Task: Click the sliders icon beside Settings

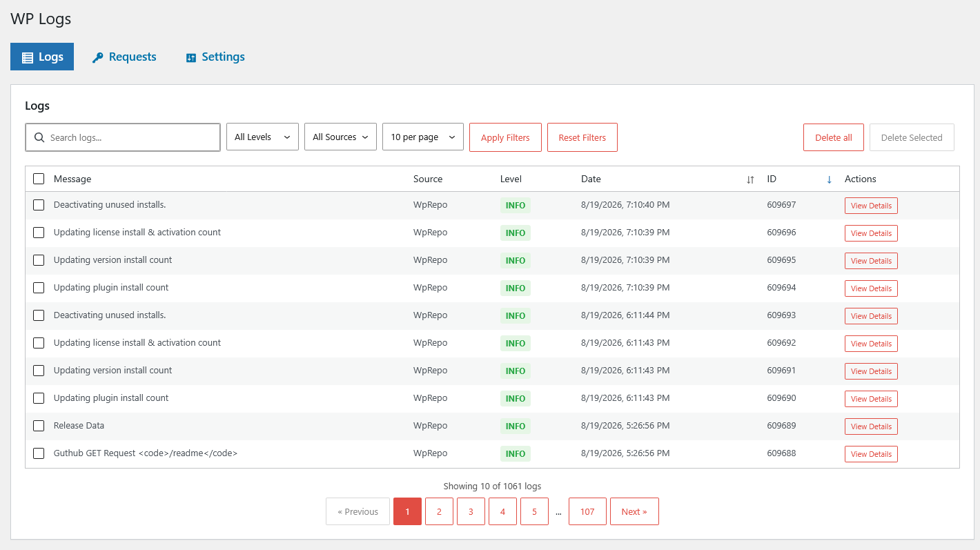Action: 191,58
